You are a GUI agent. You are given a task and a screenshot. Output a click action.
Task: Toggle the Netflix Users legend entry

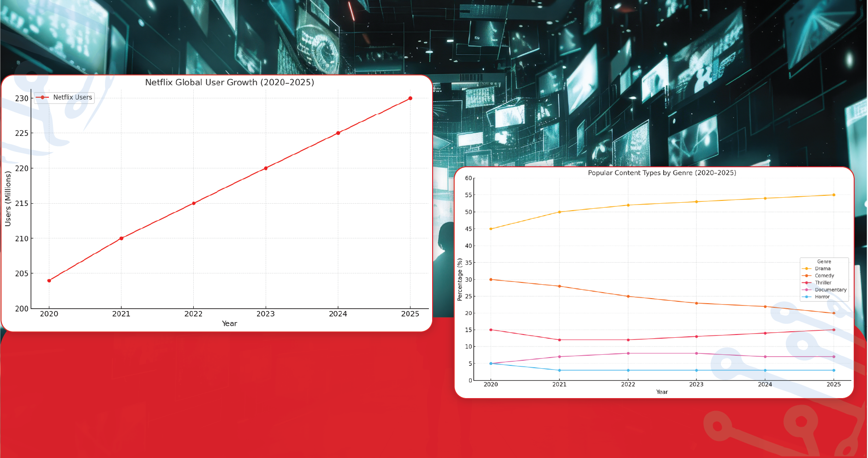point(71,97)
